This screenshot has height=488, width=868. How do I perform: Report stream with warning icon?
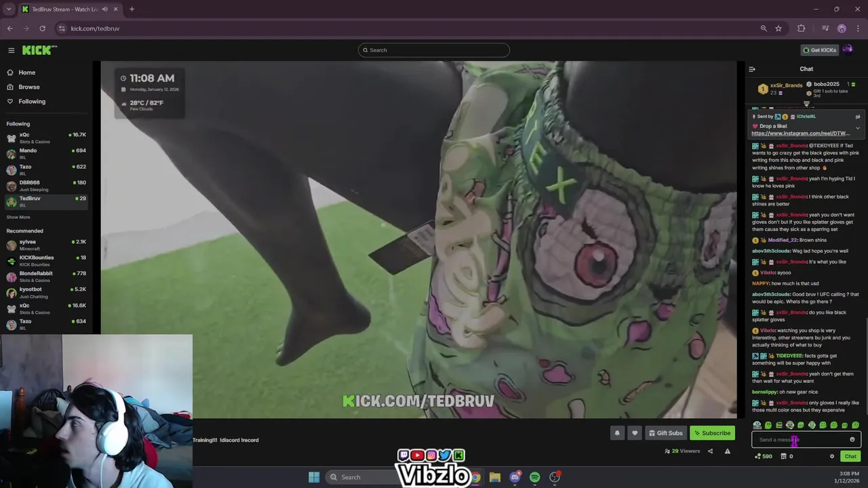[x=727, y=451]
